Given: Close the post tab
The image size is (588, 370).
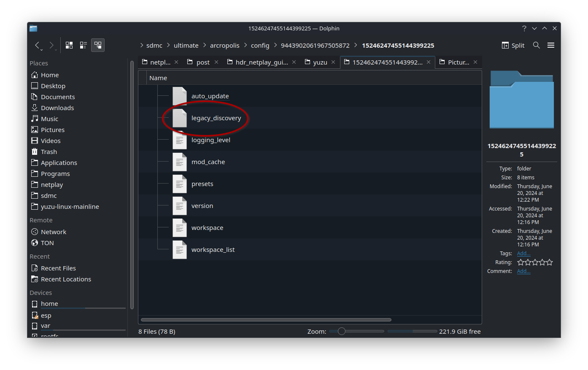Looking at the screenshot, I should [x=216, y=62].
